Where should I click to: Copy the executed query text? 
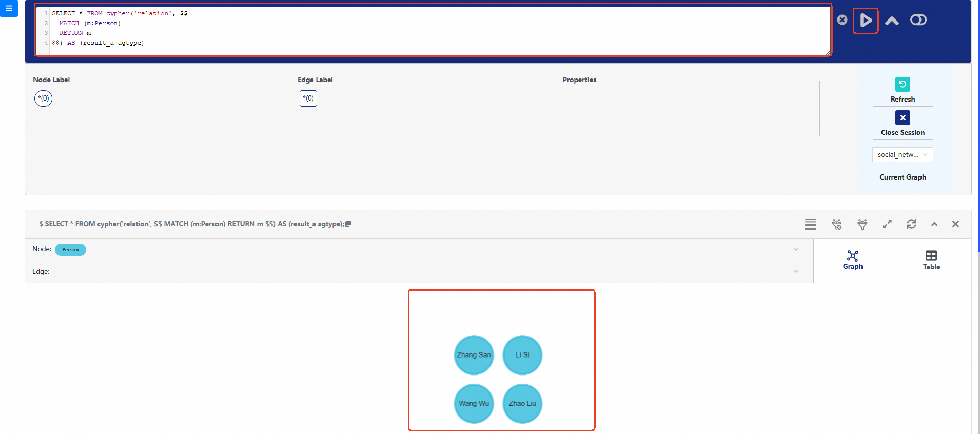(348, 224)
